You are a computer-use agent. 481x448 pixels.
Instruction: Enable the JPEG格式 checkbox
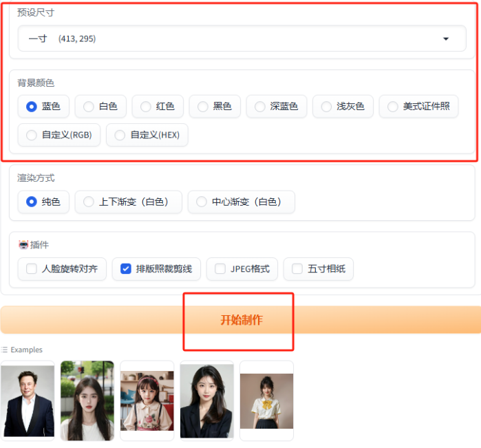(220, 269)
